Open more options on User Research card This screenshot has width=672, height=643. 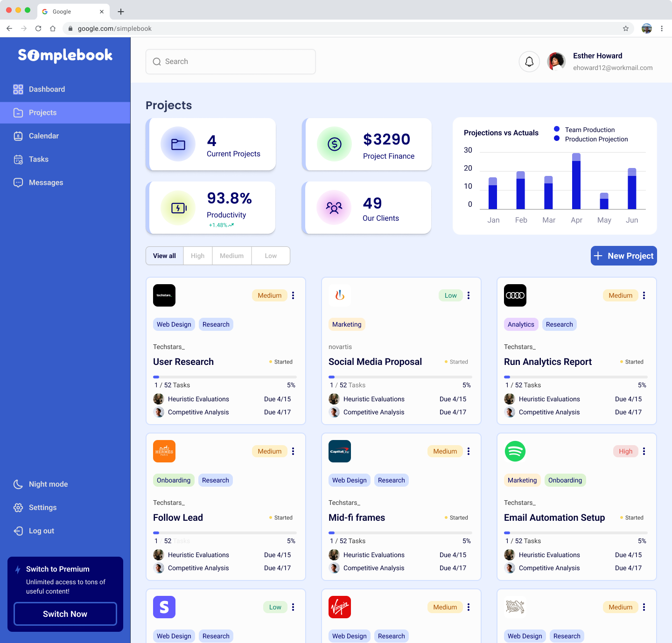pos(293,295)
